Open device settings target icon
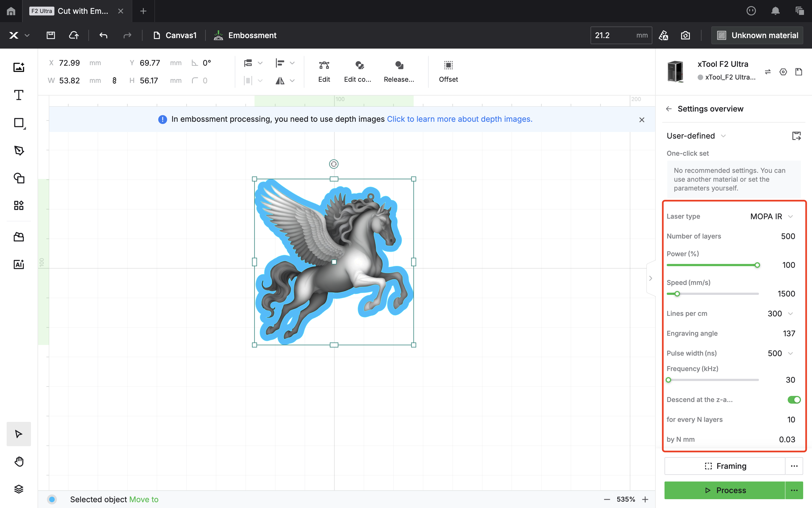The height and width of the screenshot is (508, 812). 783,72
